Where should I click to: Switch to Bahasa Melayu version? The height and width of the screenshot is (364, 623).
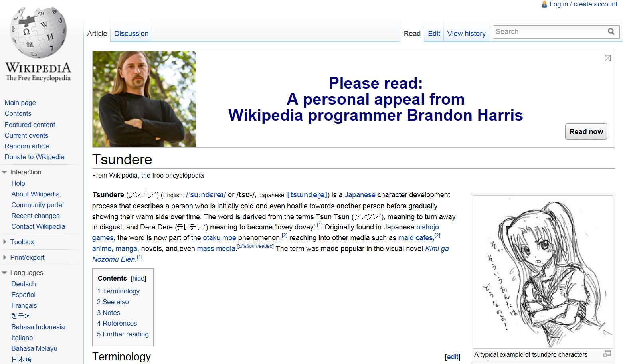point(34,348)
